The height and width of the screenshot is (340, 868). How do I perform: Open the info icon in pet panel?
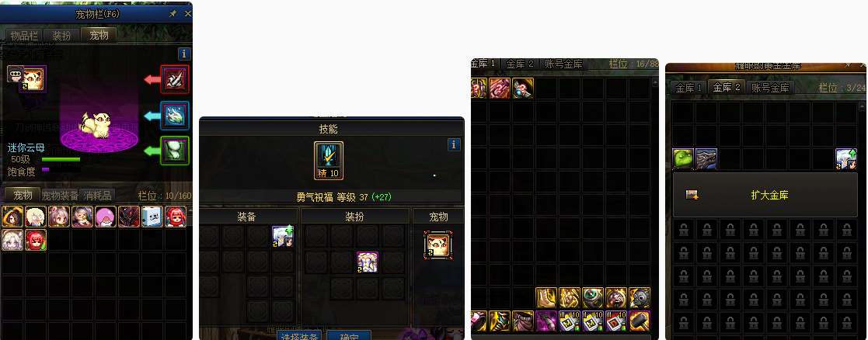pyautogui.click(x=184, y=54)
